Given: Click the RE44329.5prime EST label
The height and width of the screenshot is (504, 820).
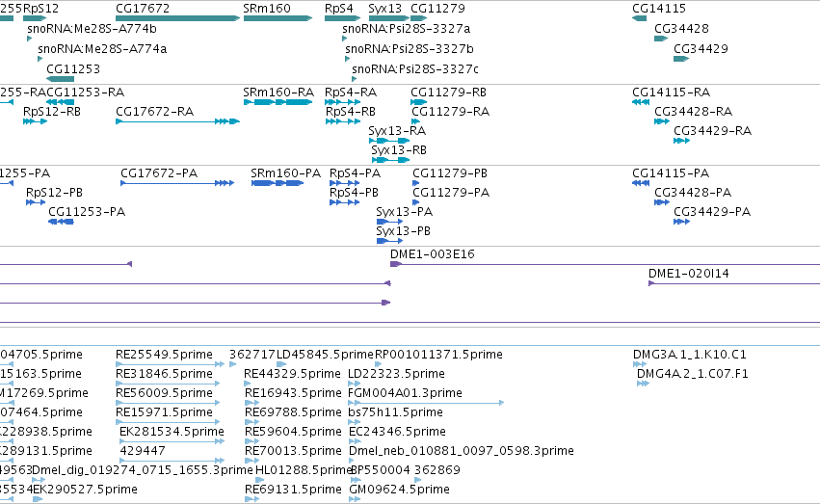Looking at the screenshot, I should pyautogui.click(x=292, y=374).
